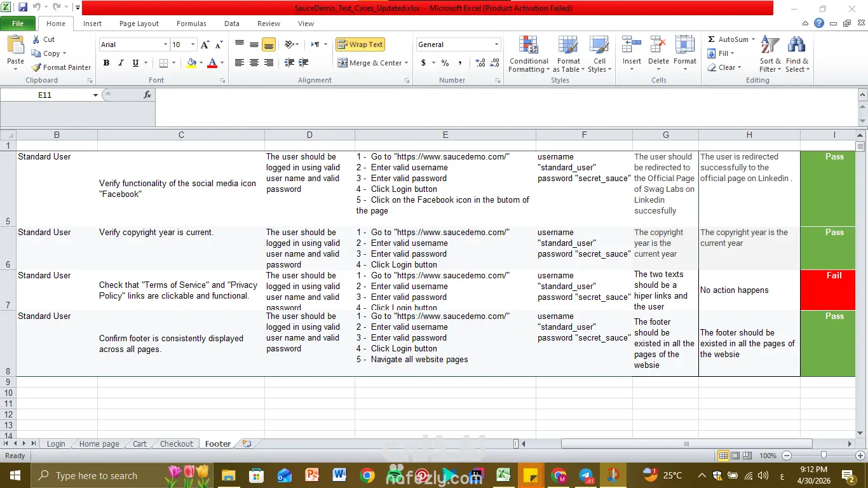
Task: Toggle Bottom Align vertical alignment
Action: click(269, 44)
